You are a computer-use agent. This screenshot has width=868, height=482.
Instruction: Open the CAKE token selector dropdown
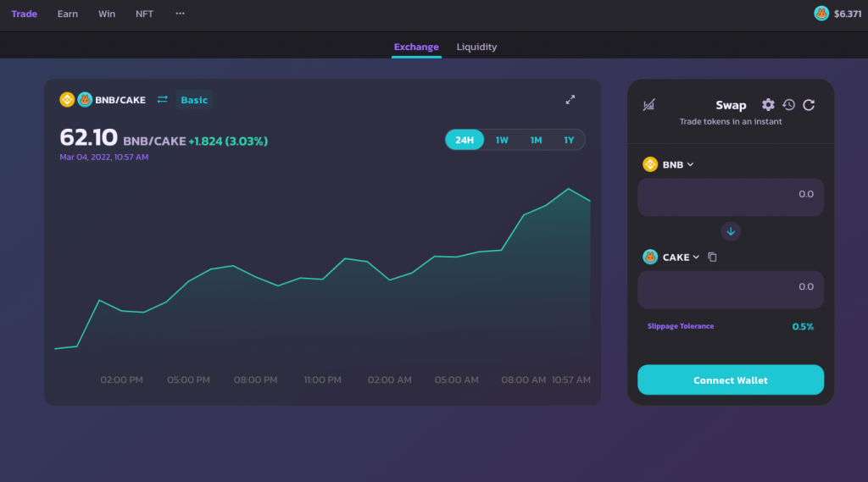coord(681,258)
